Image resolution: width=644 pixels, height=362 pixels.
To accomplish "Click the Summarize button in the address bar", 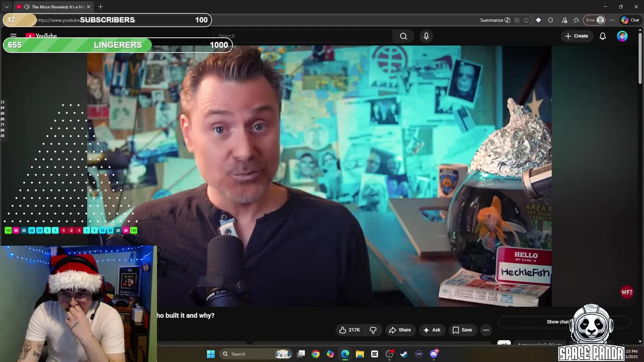I will pyautogui.click(x=495, y=20).
